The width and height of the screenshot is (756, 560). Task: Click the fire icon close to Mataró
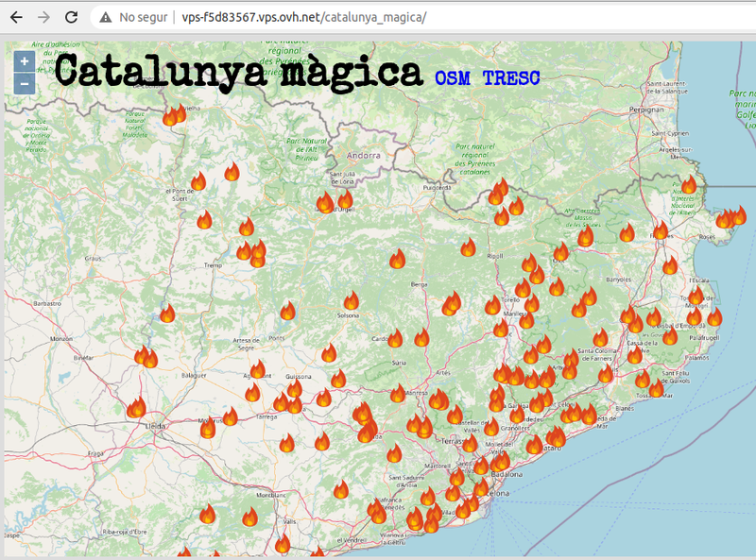(x=555, y=434)
